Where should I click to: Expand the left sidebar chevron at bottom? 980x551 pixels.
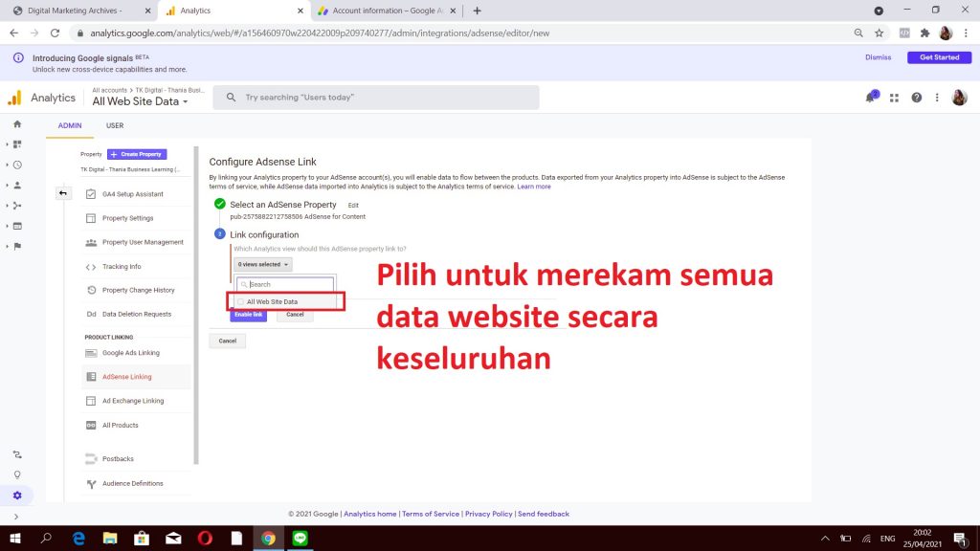click(17, 517)
